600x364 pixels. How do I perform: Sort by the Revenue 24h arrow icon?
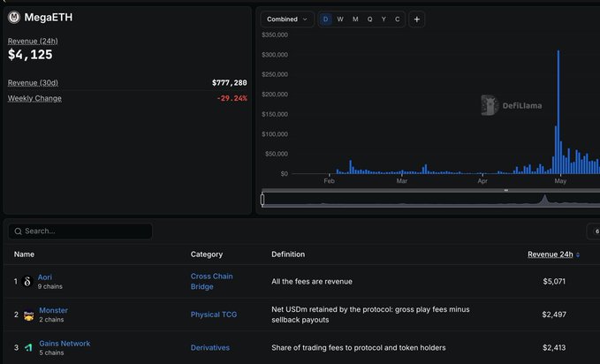(x=578, y=254)
